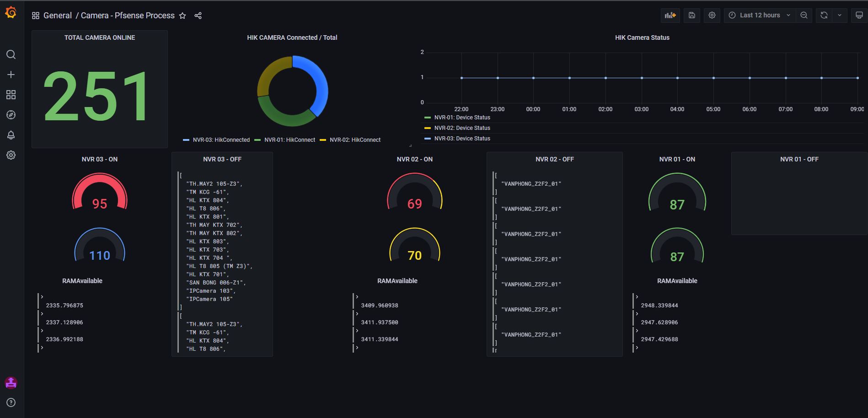Click the Grafana logo home icon
This screenshot has height=418, width=868.
[11, 13]
